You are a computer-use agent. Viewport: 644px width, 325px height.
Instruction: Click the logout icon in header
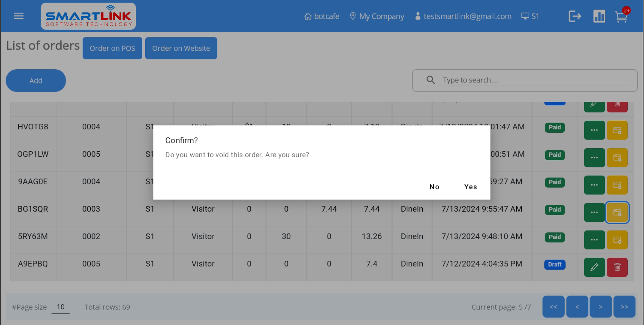coord(575,16)
